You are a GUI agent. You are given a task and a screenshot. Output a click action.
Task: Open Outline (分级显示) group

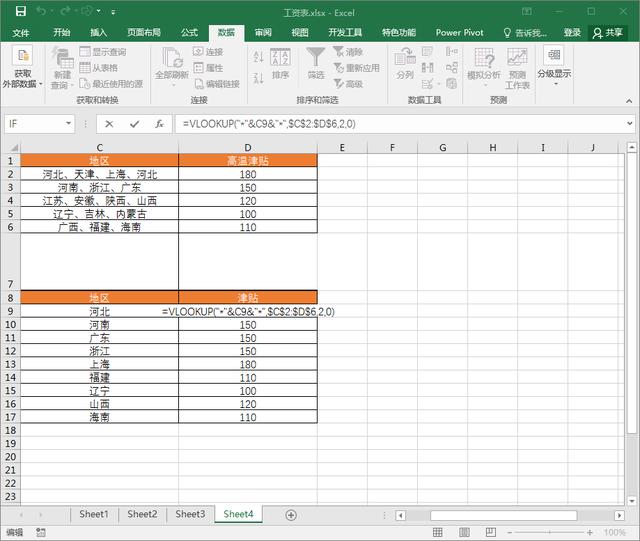(x=554, y=66)
